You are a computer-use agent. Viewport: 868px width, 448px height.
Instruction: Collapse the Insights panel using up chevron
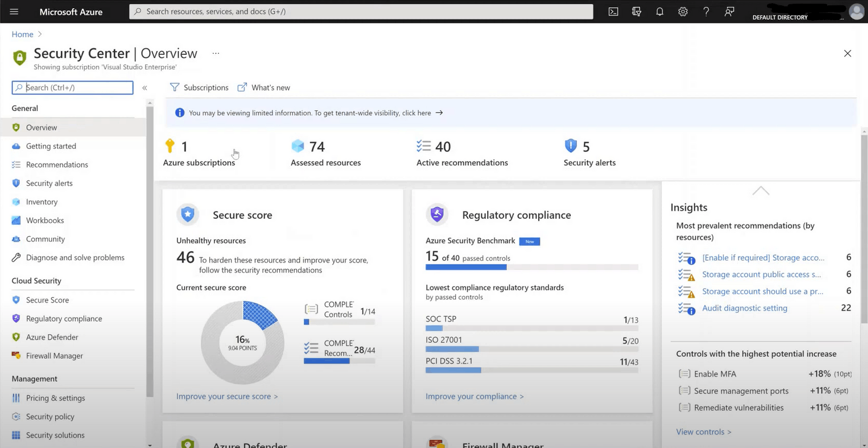click(x=761, y=191)
